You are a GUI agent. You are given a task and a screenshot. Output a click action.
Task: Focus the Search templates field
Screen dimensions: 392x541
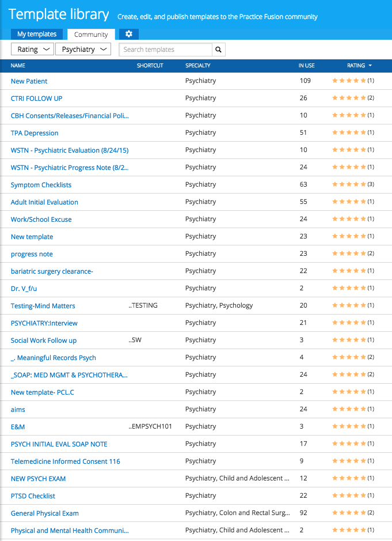[166, 50]
